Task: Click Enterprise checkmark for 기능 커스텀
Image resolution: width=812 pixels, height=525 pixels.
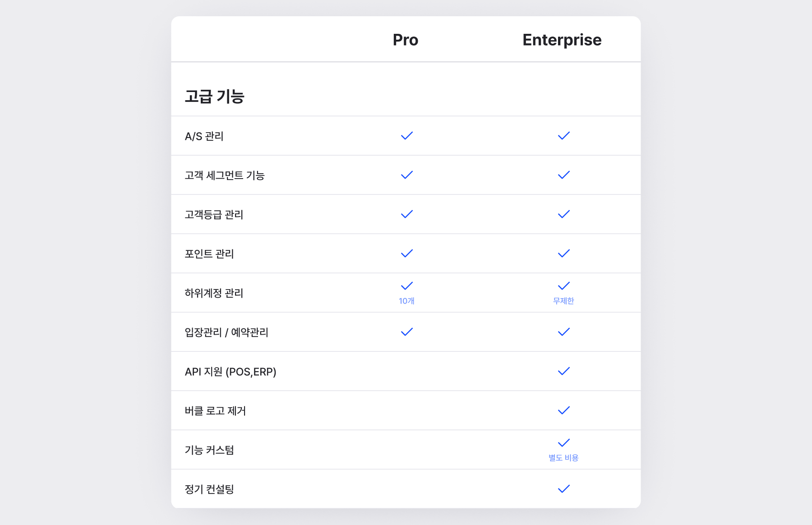Action: tap(564, 443)
